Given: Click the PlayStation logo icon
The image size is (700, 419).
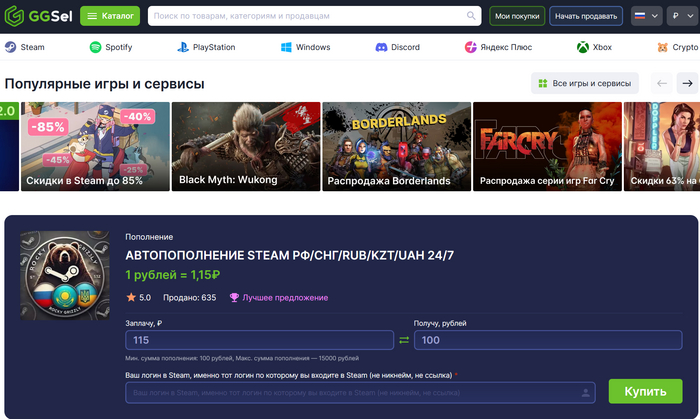Looking at the screenshot, I should click(183, 47).
